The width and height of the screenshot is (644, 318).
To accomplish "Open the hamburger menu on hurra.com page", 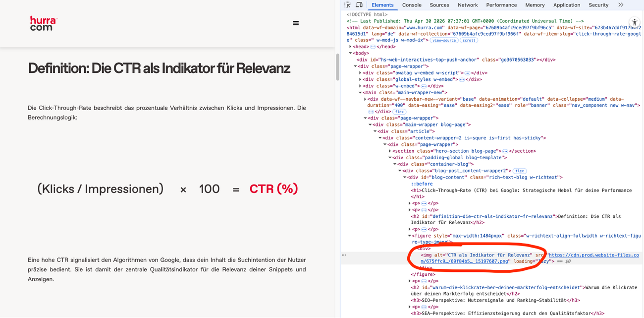I will (x=296, y=23).
